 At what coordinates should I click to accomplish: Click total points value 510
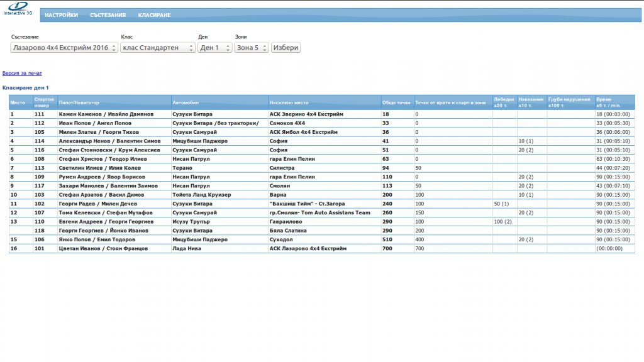(387, 239)
